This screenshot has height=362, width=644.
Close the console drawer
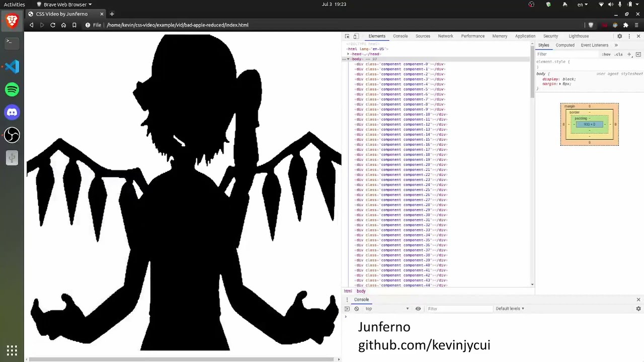pyautogui.click(x=638, y=300)
